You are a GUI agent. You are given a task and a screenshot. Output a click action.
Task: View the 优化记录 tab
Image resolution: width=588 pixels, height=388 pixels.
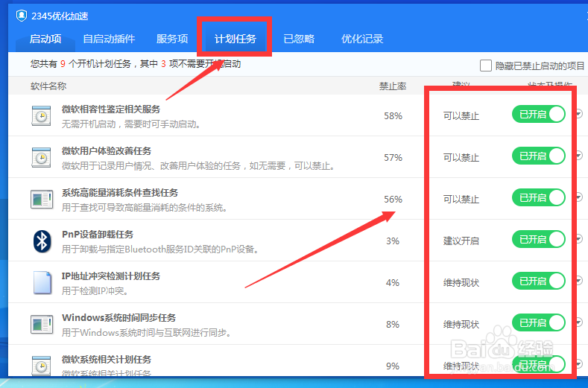[x=362, y=39]
